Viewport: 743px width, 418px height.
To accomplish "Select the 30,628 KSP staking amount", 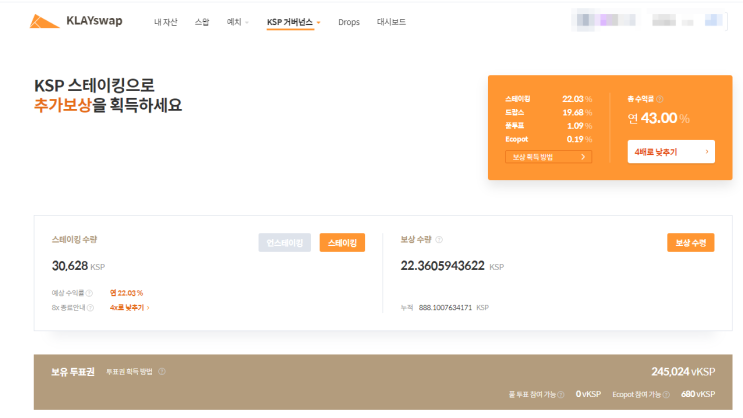I will [78, 266].
